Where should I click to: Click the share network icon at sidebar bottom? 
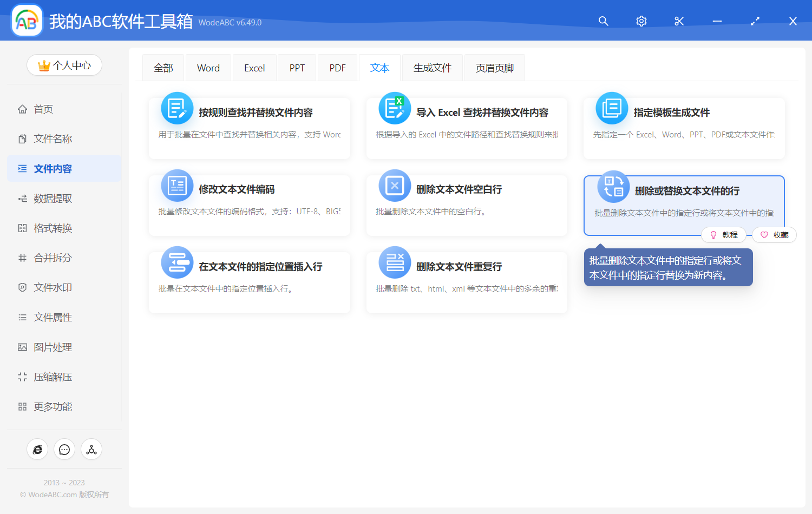pos(91,450)
